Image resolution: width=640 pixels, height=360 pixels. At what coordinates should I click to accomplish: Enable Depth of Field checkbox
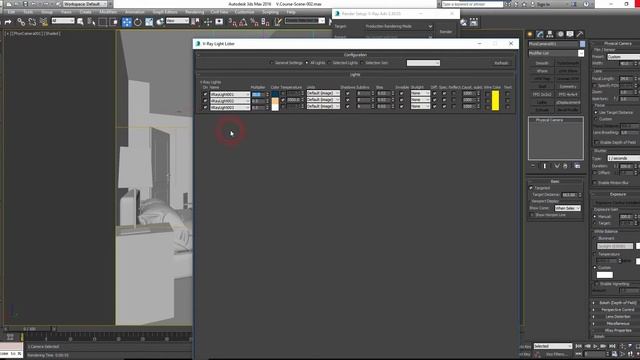[597, 142]
